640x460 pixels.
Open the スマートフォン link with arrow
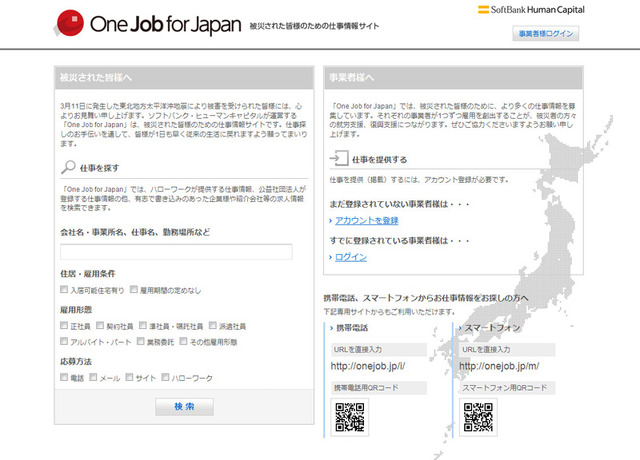click(489, 328)
